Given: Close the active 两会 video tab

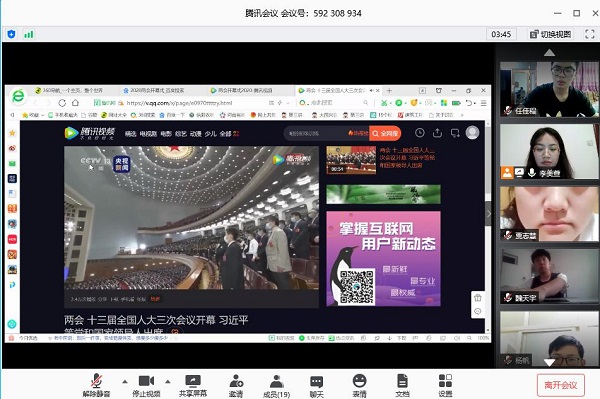Looking at the screenshot, I should (x=378, y=91).
